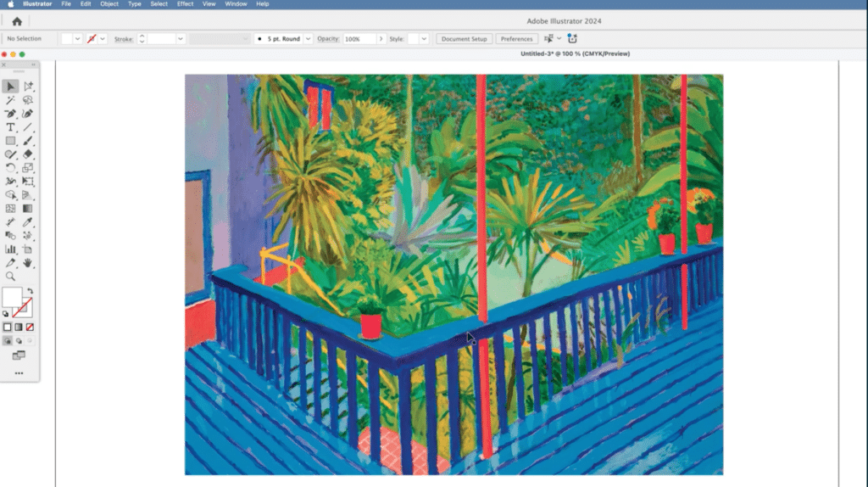The image size is (868, 487).
Task: Select the Rectangle tool
Action: pos(10,141)
